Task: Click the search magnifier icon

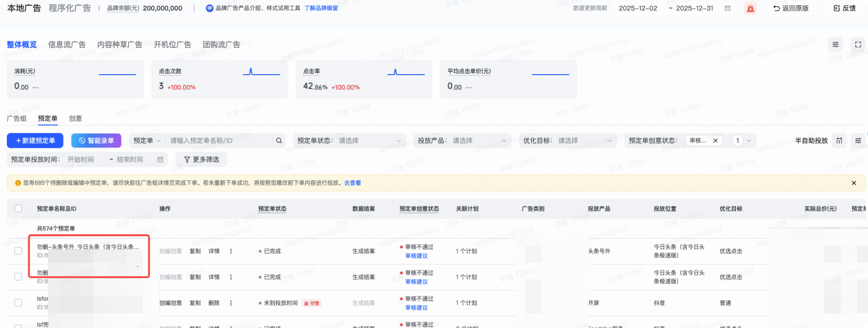Action: tap(279, 141)
